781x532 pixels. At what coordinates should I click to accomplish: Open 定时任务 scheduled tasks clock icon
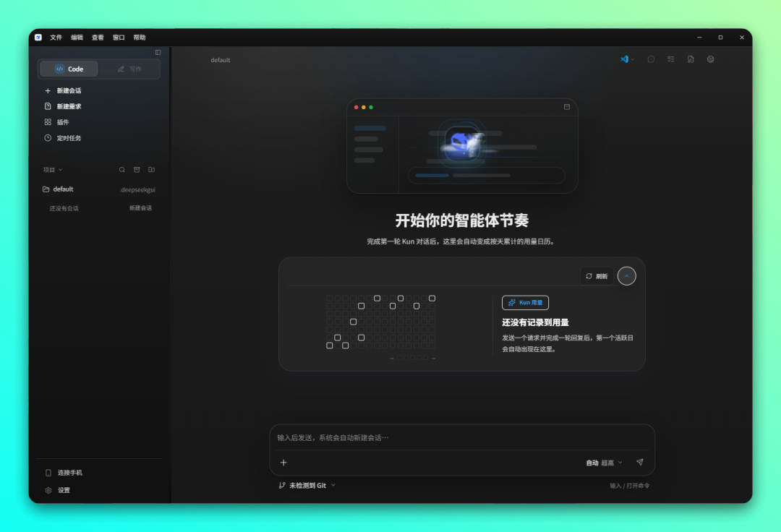[x=48, y=138]
